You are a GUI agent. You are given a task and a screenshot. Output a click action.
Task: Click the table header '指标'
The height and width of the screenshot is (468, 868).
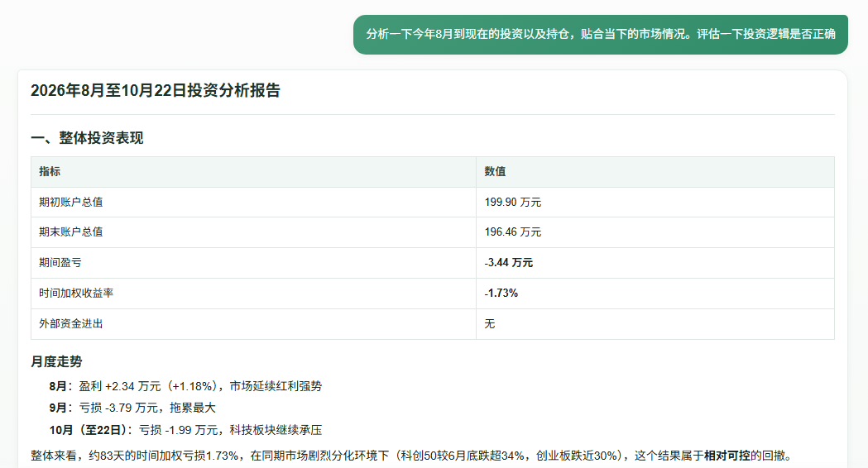50,171
